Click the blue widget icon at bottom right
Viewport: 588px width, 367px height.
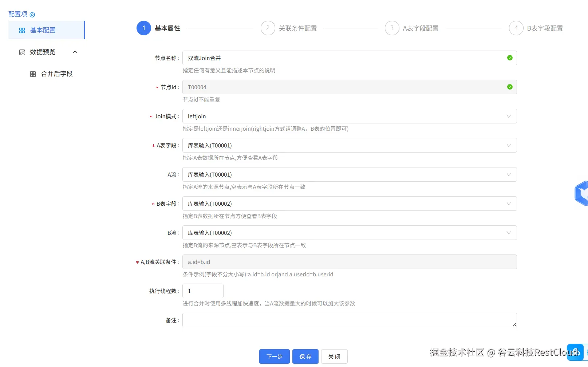tap(575, 352)
